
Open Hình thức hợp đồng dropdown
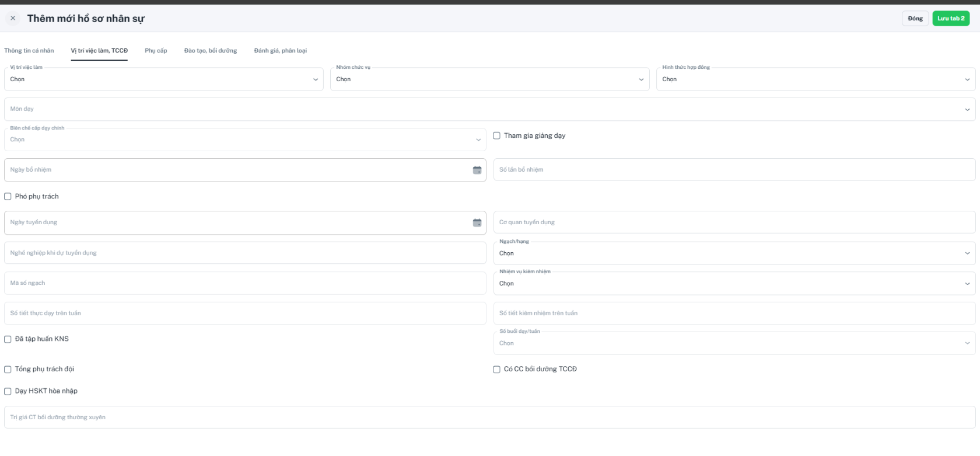tap(816, 79)
